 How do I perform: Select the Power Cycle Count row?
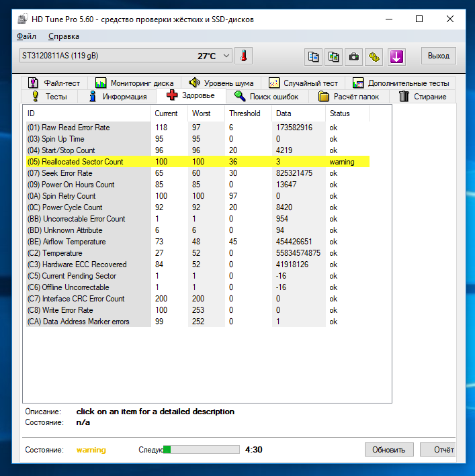pos(198,207)
